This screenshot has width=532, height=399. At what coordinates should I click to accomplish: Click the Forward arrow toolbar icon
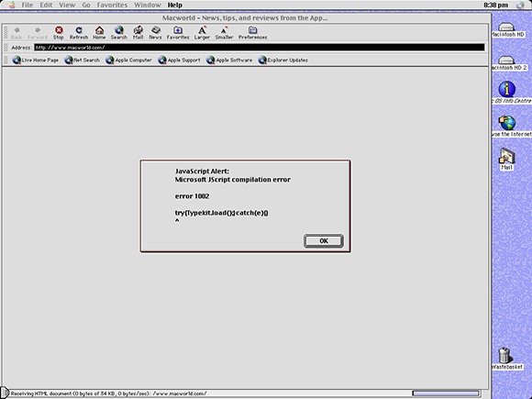pyautogui.click(x=38, y=33)
